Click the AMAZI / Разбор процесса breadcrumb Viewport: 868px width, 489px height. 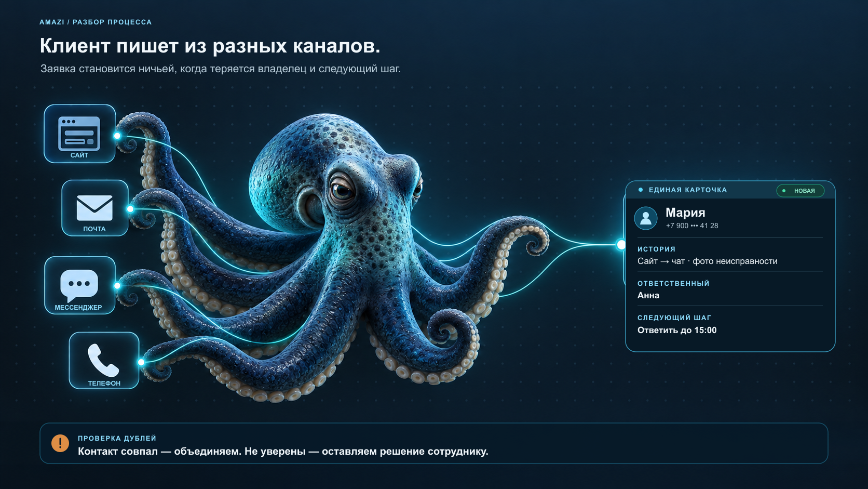click(96, 22)
